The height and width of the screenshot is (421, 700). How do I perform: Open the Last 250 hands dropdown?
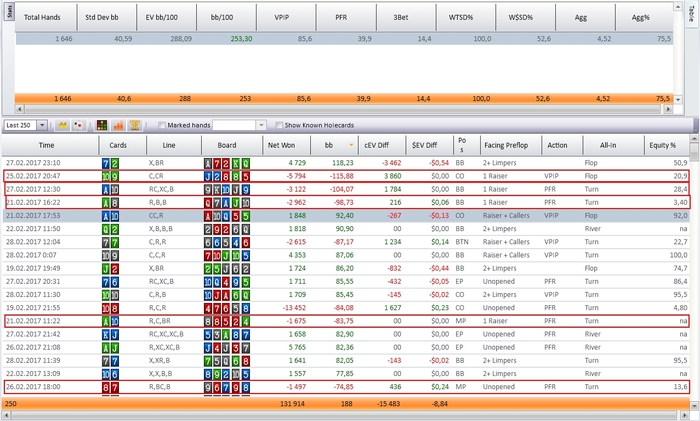point(42,125)
